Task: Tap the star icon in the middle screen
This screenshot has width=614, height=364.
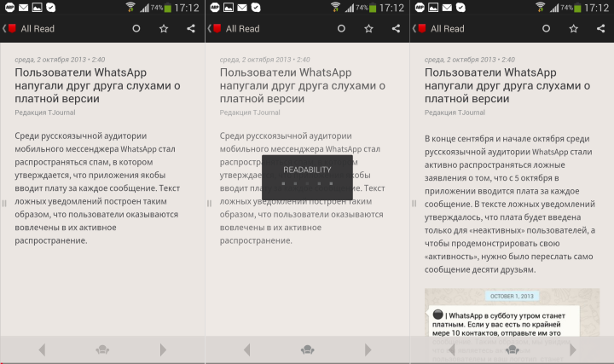Action: pos(368,29)
